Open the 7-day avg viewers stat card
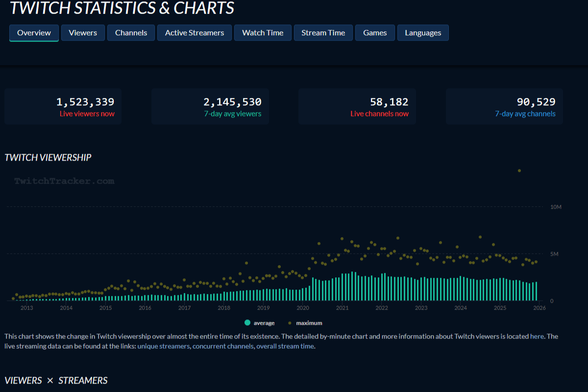The height and width of the screenshot is (392, 588). [x=210, y=107]
